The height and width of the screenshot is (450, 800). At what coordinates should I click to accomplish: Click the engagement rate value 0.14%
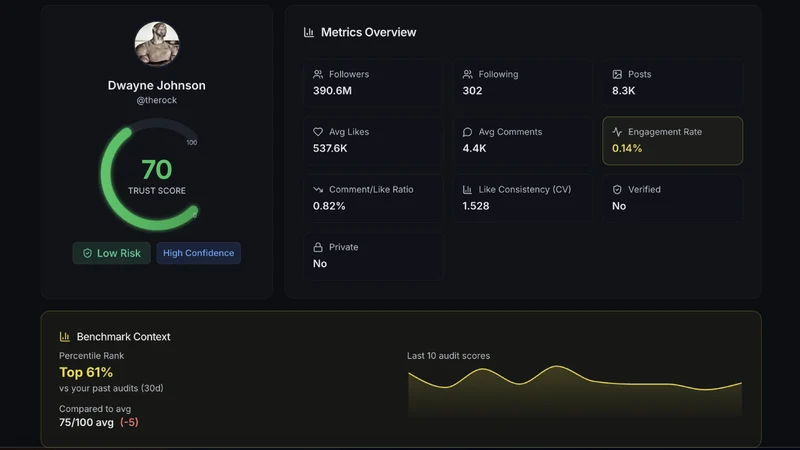(x=627, y=148)
